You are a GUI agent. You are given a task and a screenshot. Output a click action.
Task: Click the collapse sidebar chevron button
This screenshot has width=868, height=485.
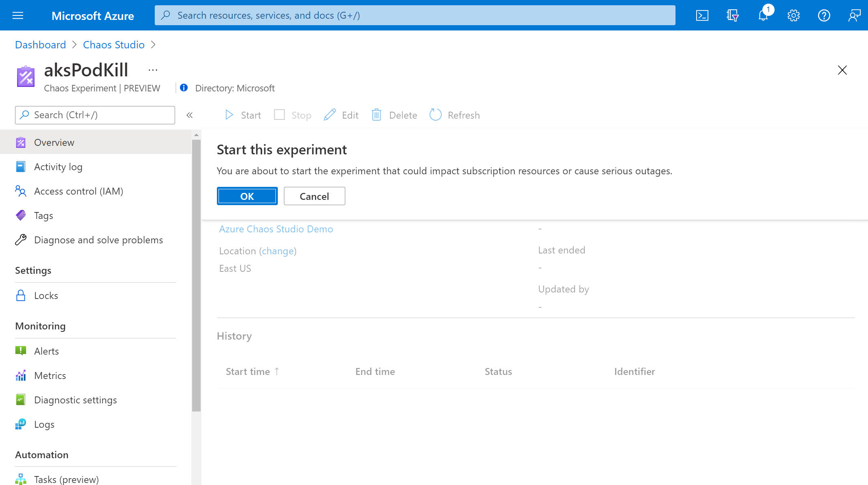coord(189,115)
